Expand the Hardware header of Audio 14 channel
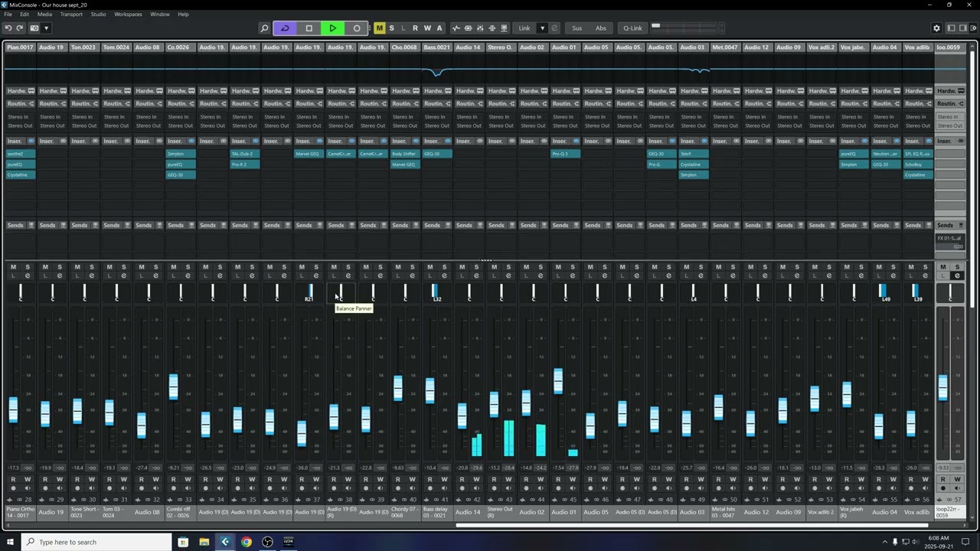This screenshot has width=980, height=551. tap(469, 91)
